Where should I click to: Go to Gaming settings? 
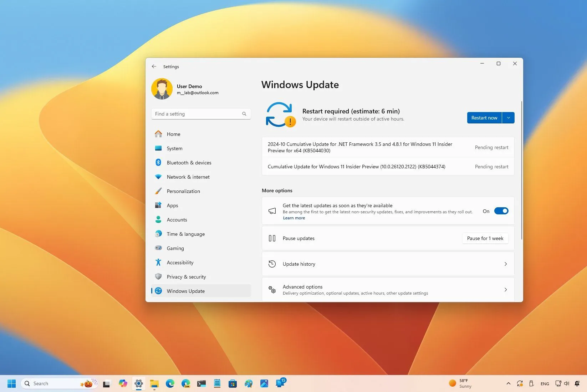(201, 248)
